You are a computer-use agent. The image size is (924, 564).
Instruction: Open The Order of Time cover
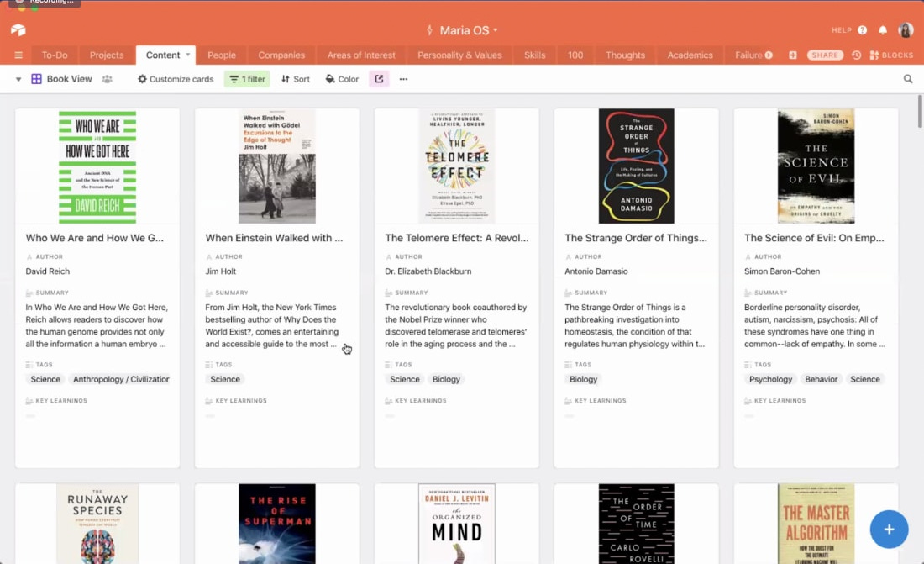click(x=637, y=524)
